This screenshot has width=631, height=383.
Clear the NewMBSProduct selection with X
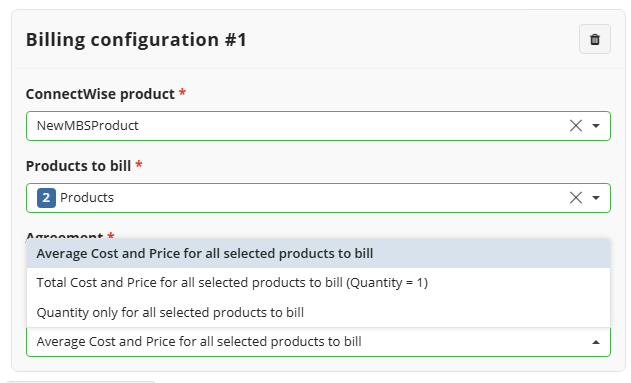coord(575,126)
